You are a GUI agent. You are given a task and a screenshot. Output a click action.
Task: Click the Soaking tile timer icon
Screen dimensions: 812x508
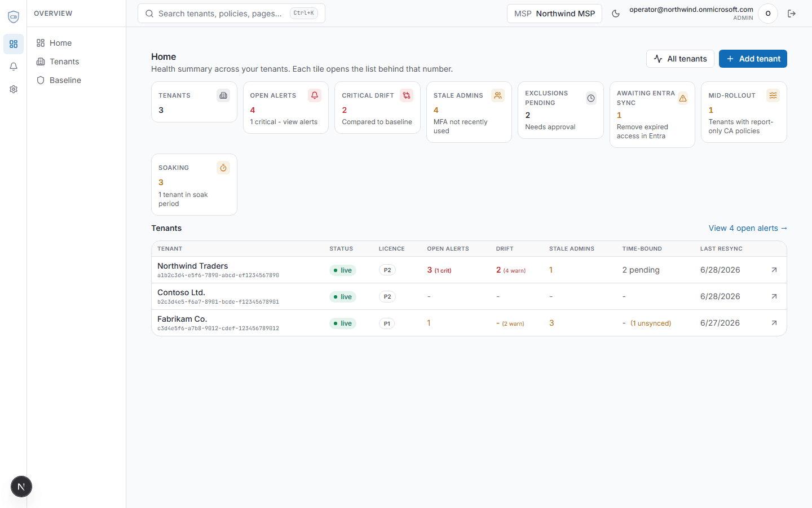(x=223, y=168)
